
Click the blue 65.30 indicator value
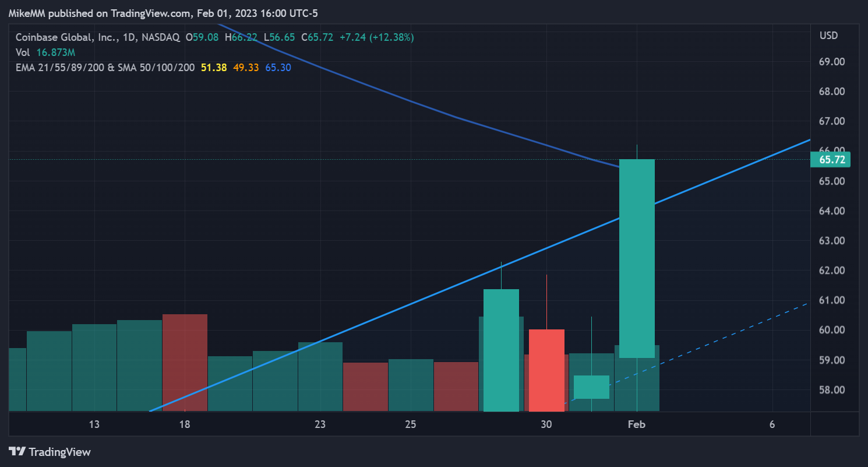coord(278,68)
